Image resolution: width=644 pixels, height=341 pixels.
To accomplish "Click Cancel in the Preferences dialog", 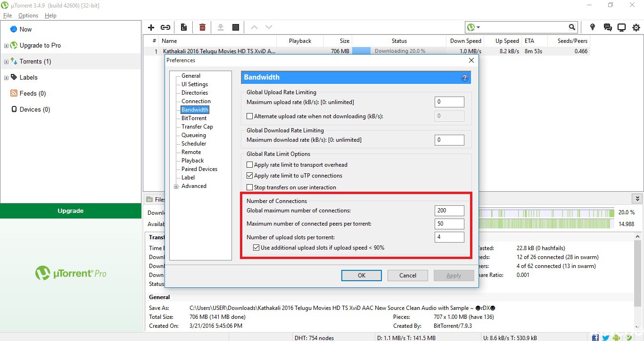I will click(408, 276).
